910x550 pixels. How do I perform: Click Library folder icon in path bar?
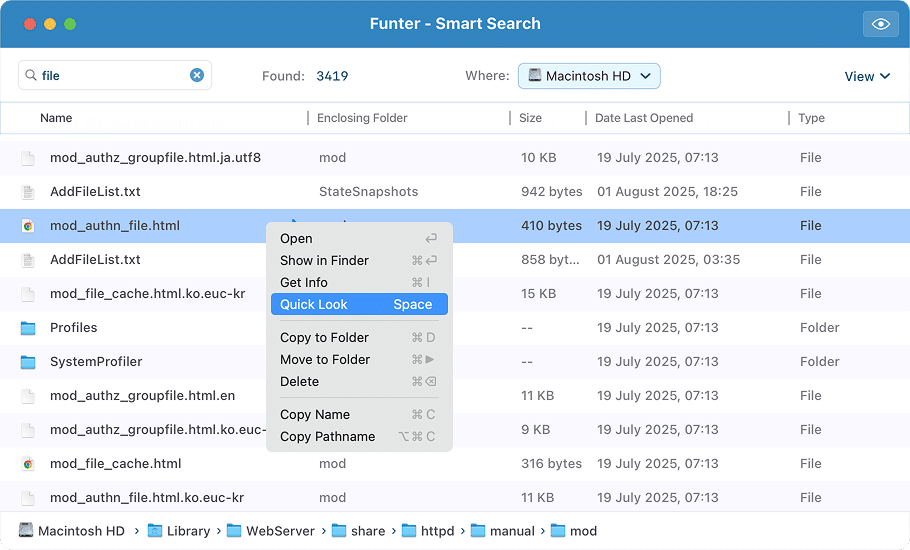point(154,531)
